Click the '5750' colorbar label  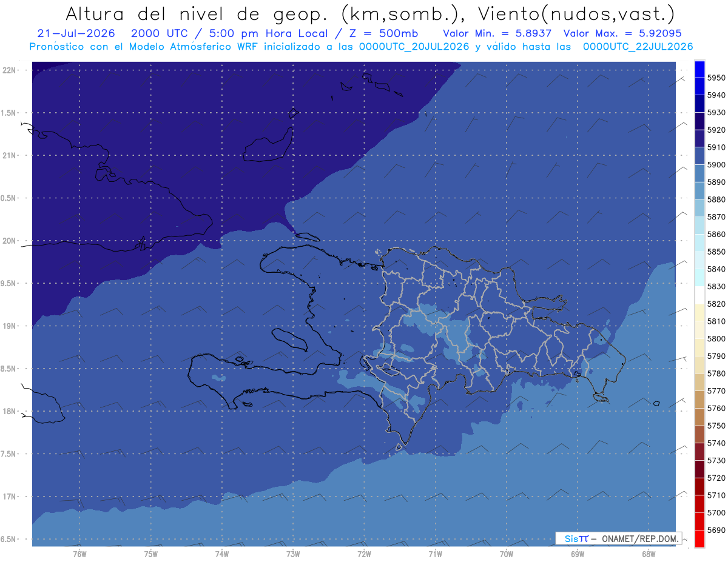pyautogui.click(x=716, y=426)
